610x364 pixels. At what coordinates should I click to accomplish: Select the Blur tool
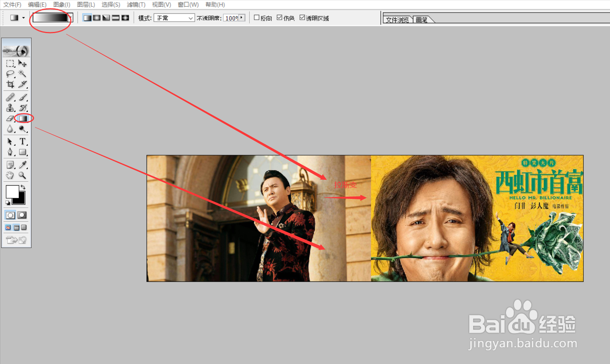10,129
